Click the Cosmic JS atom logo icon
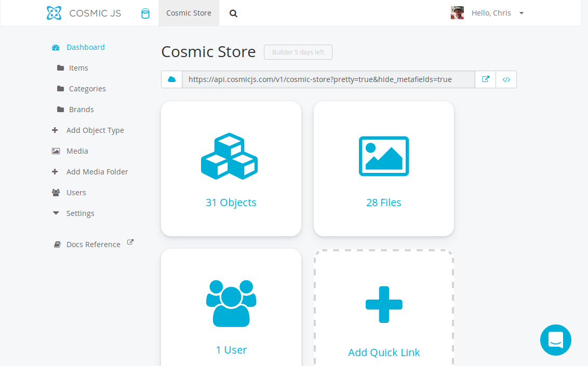 coord(54,13)
